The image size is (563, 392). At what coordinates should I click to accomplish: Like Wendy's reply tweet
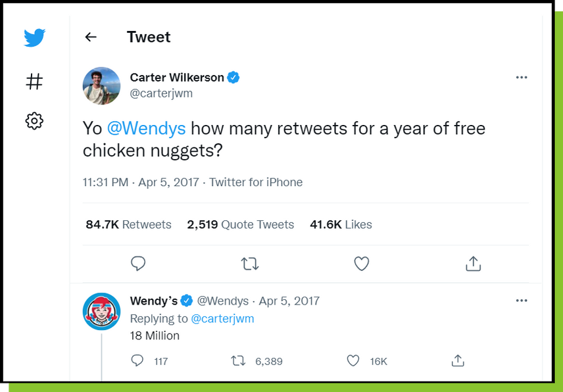coord(353,360)
